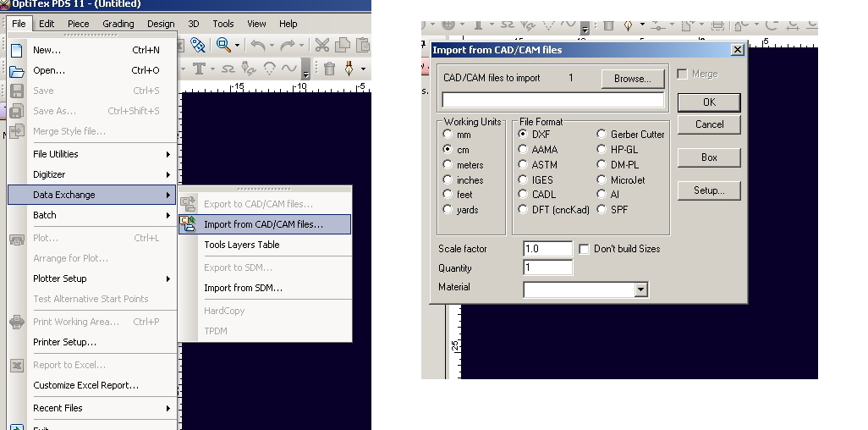
Task: Click the Setup button in import dialog
Action: [709, 190]
